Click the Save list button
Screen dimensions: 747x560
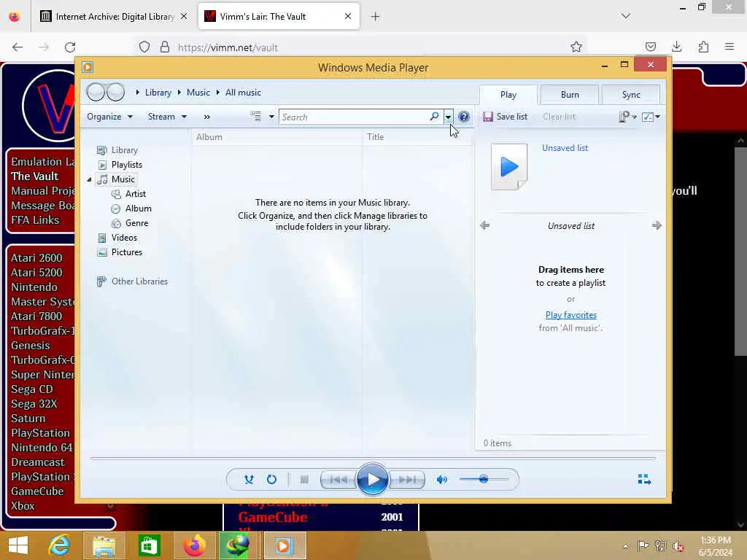[x=506, y=117]
